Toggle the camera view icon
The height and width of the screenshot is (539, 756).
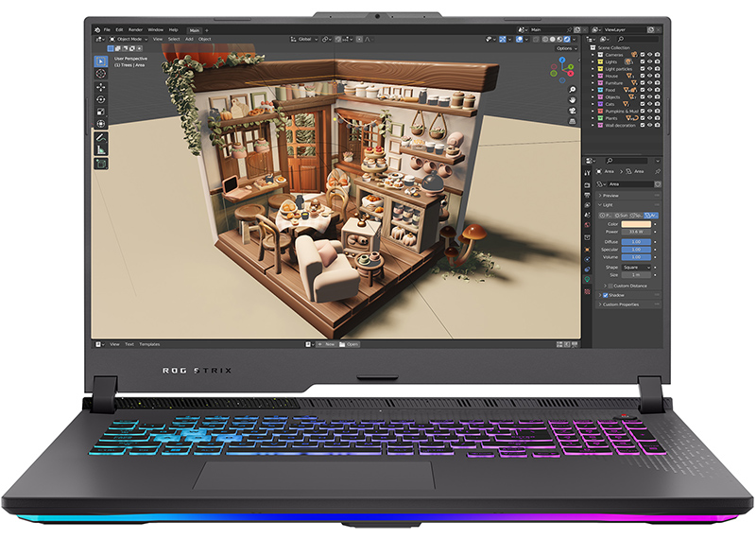point(573,111)
